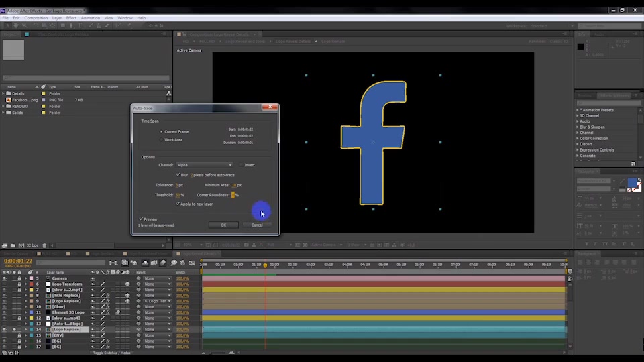Cancel the Auto-trace dialog
The height and width of the screenshot is (362, 644).
(x=257, y=225)
